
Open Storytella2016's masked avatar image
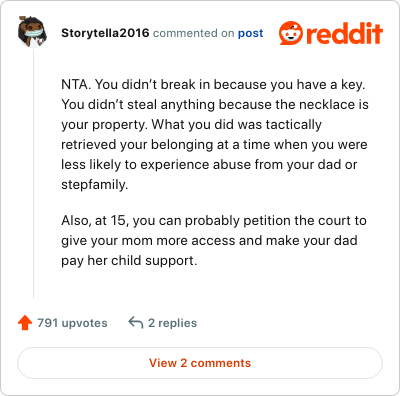click(x=32, y=32)
